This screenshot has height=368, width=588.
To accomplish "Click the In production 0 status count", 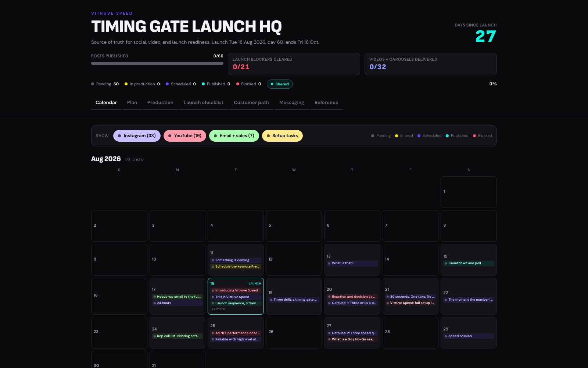I will tap(142, 84).
